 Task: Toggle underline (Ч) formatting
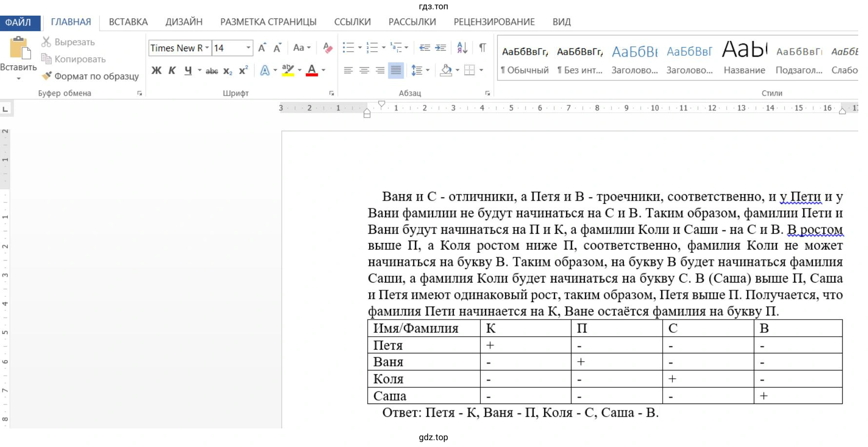click(188, 71)
